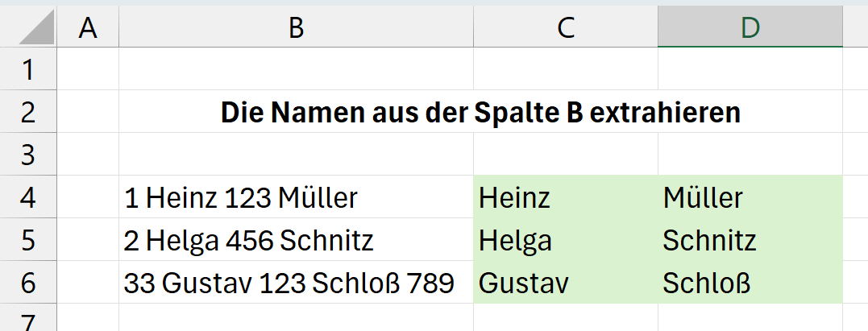The image size is (868, 331).
Task: Select row 2 header
Action: coord(28,112)
